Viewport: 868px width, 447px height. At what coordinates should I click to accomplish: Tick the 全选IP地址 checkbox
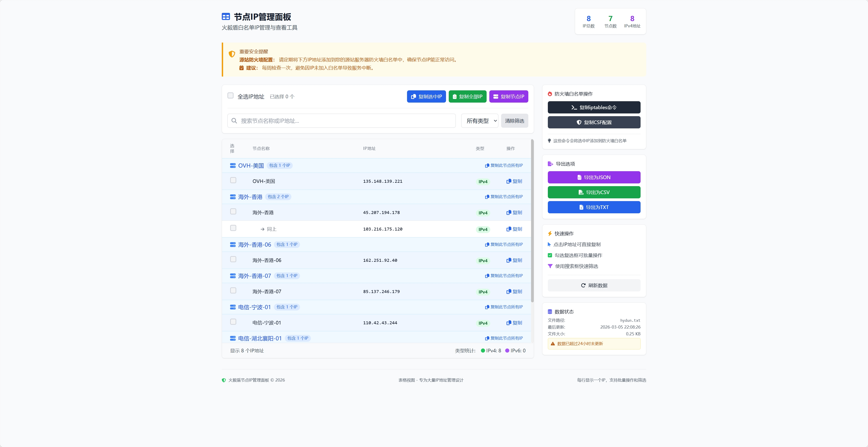point(230,96)
